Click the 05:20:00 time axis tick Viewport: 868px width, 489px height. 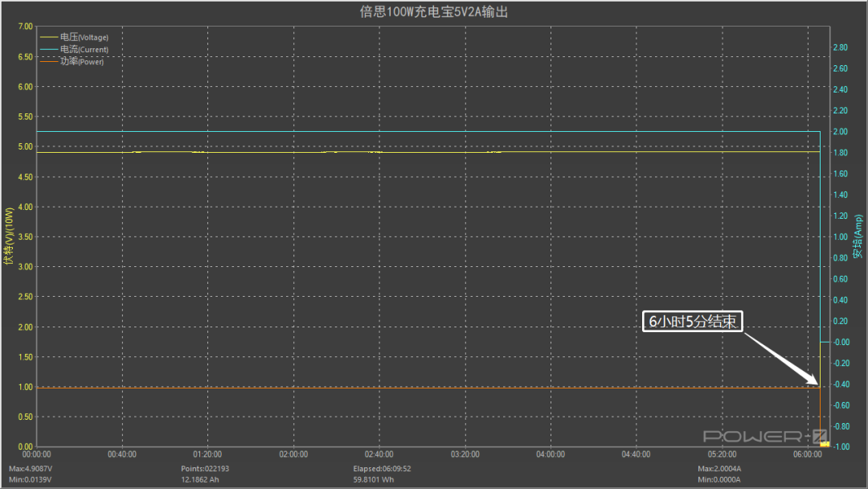click(722, 454)
